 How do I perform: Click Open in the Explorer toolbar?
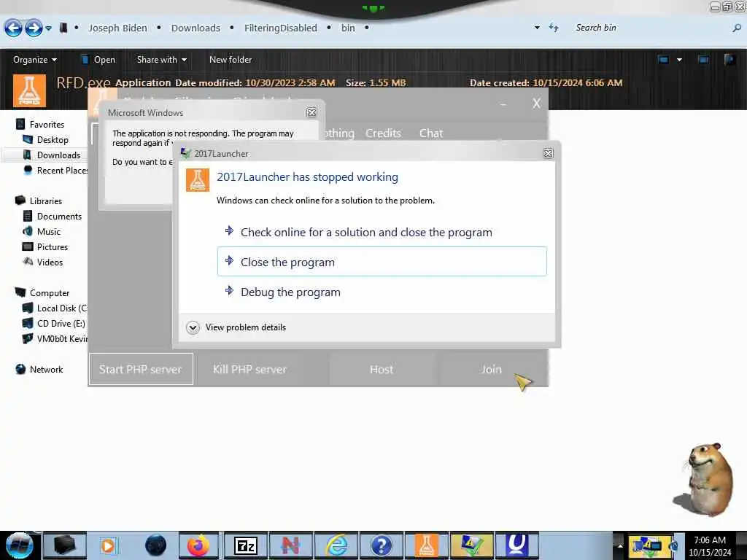click(98, 60)
